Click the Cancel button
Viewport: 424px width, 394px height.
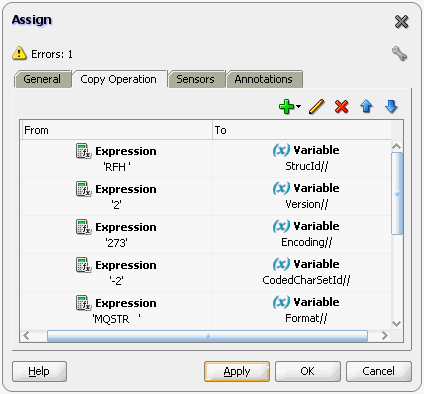coord(379,371)
